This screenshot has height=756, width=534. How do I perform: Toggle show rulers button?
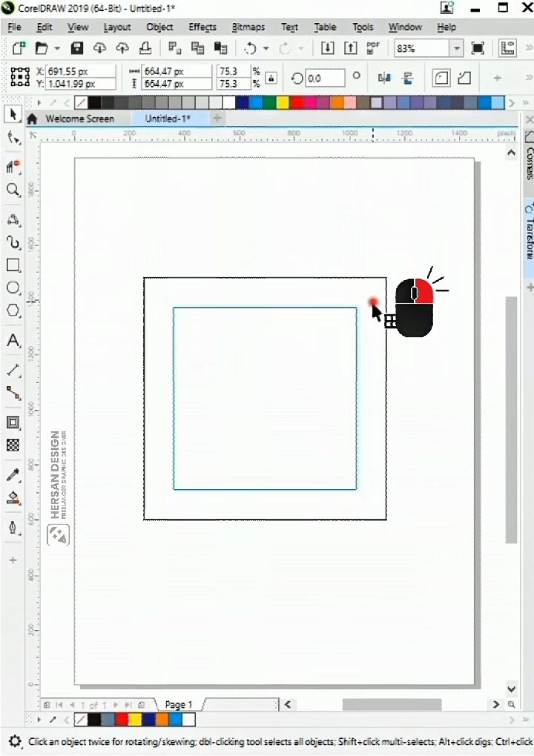[507, 48]
